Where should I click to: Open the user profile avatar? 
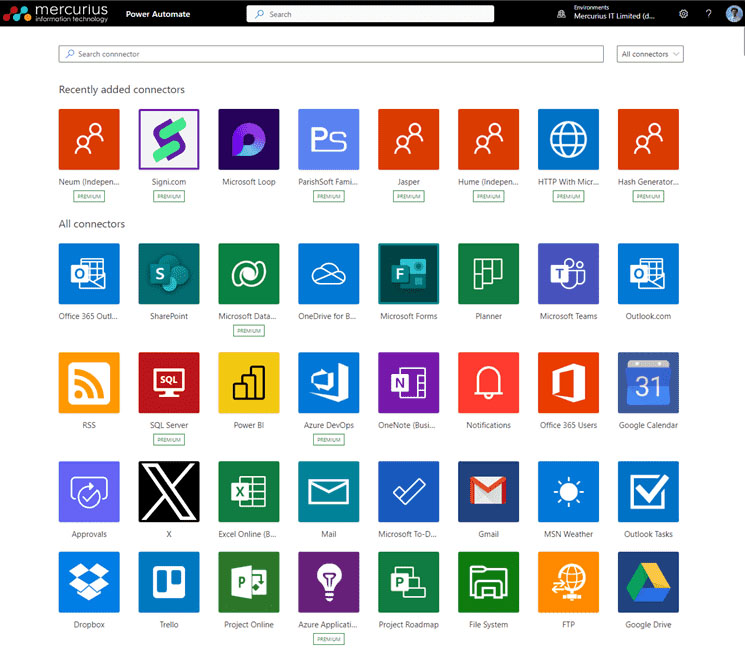pyautogui.click(x=734, y=13)
